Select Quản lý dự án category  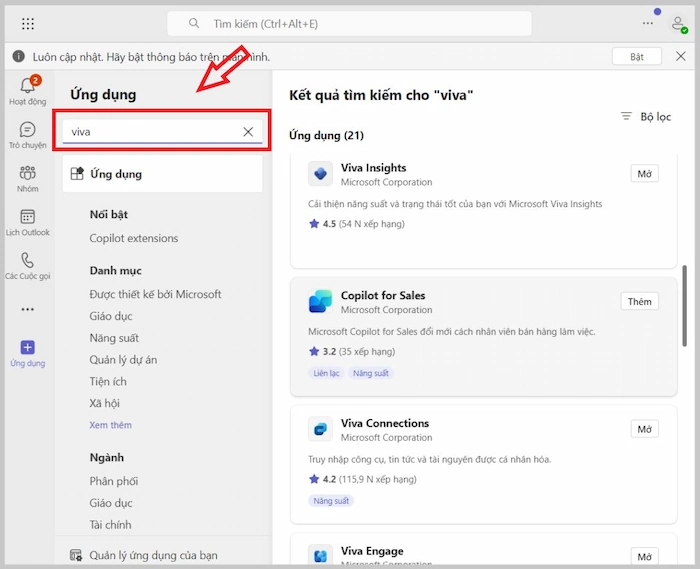pyautogui.click(x=123, y=360)
